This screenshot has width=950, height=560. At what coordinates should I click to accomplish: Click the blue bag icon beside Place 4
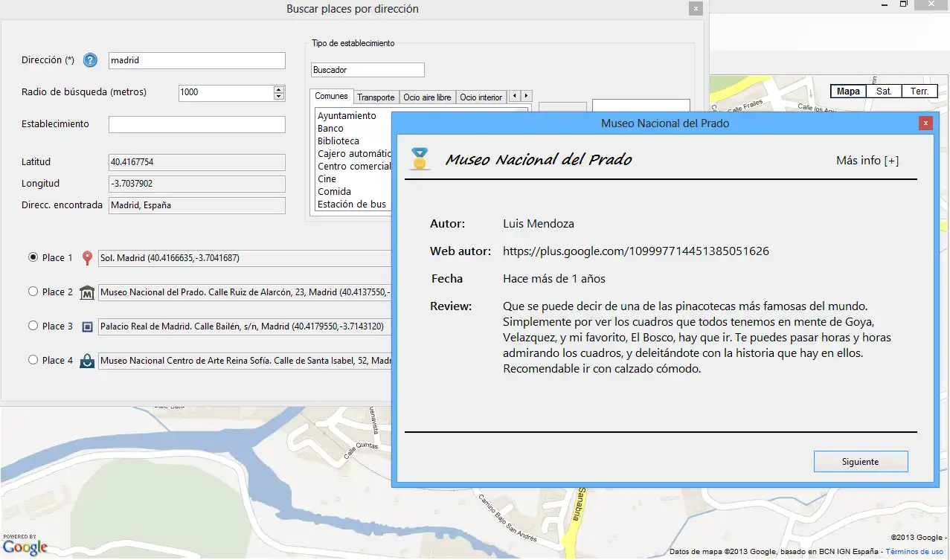(x=87, y=361)
